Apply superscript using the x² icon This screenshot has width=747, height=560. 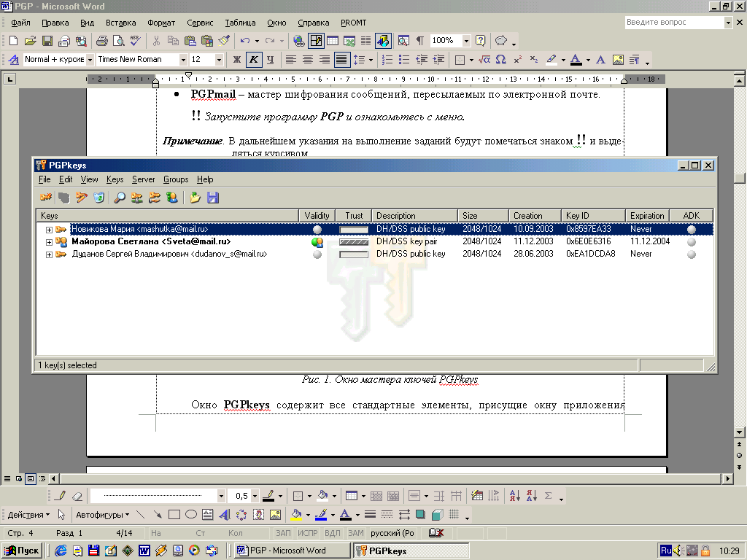pos(518,60)
